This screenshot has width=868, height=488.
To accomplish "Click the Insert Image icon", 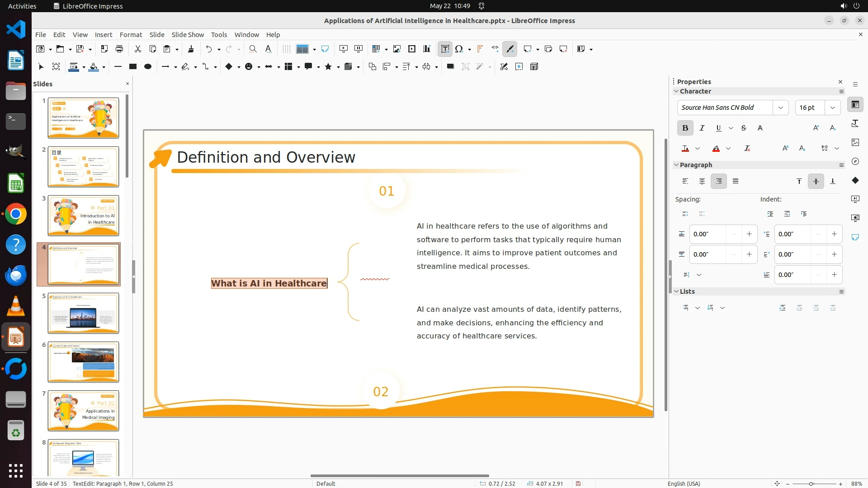I will (x=397, y=49).
